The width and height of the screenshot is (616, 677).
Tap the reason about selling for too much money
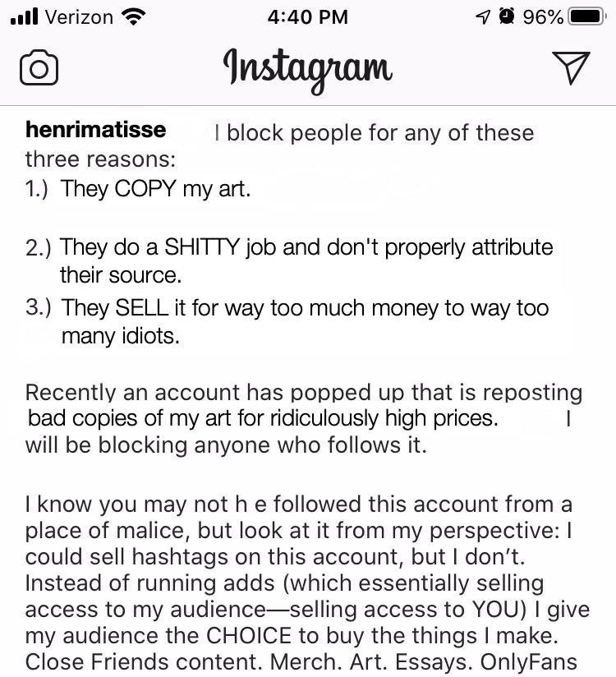(287, 320)
